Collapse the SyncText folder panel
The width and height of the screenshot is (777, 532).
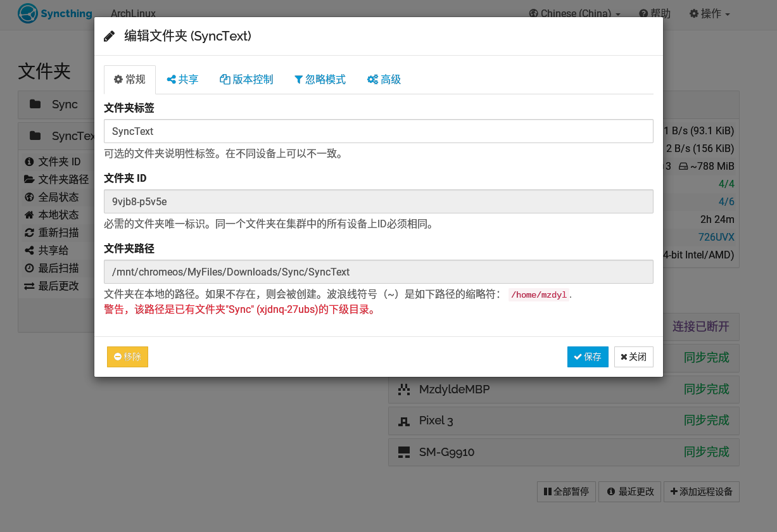(x=57, y=136)
